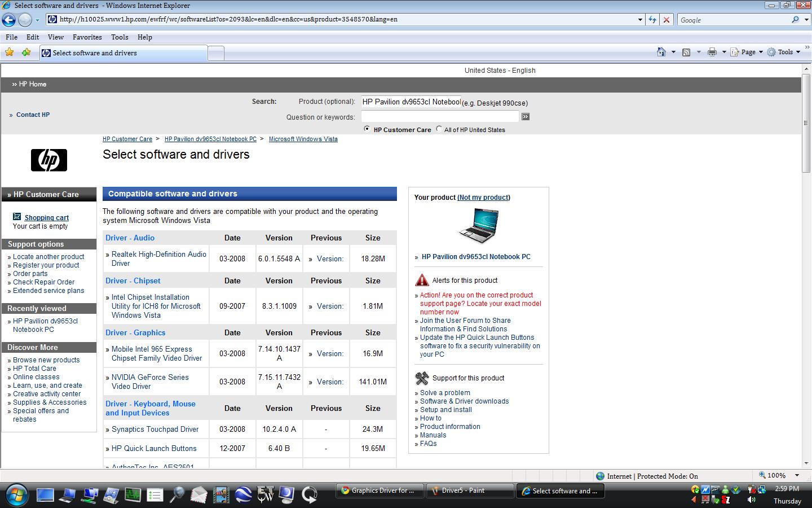Click the Stop loading red X icon

tap(666, 19)
